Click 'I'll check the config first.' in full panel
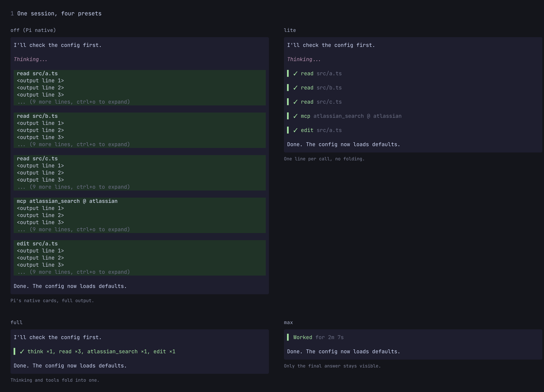Screen dimensions: 544x392 (x=58, y=337)
